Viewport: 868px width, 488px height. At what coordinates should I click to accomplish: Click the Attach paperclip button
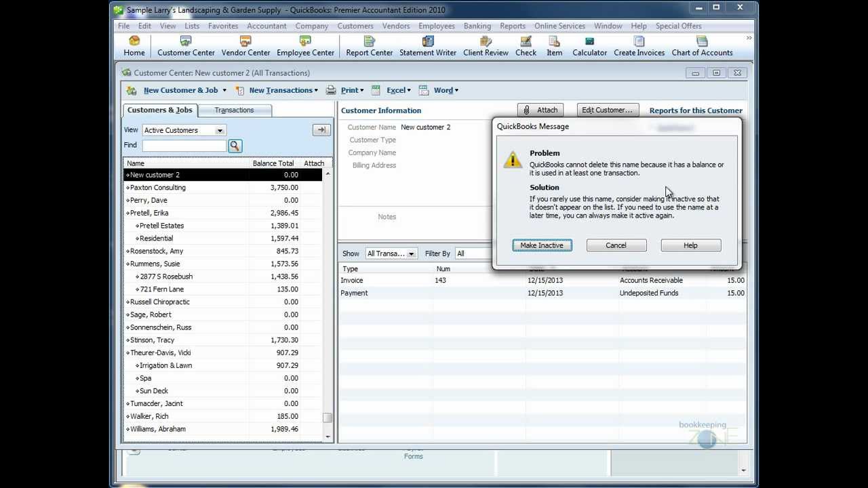pyautogui.click(x=542, y=110)
